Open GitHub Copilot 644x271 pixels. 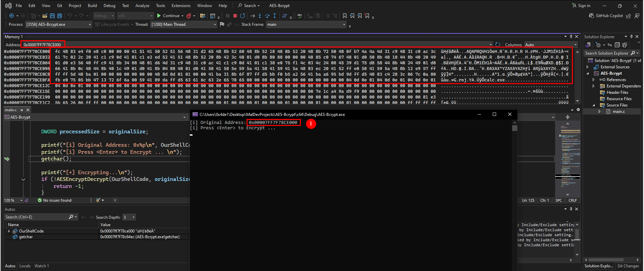[x=606, y=16]
